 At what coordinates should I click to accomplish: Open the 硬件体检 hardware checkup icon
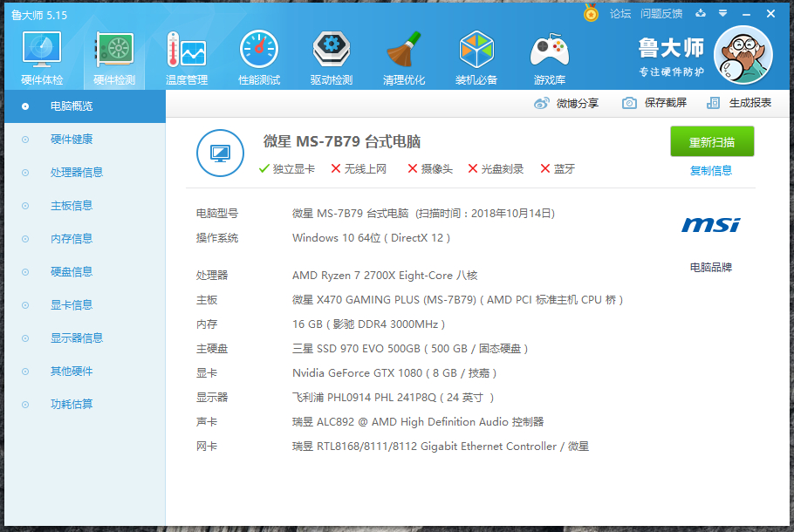[42, 58]
